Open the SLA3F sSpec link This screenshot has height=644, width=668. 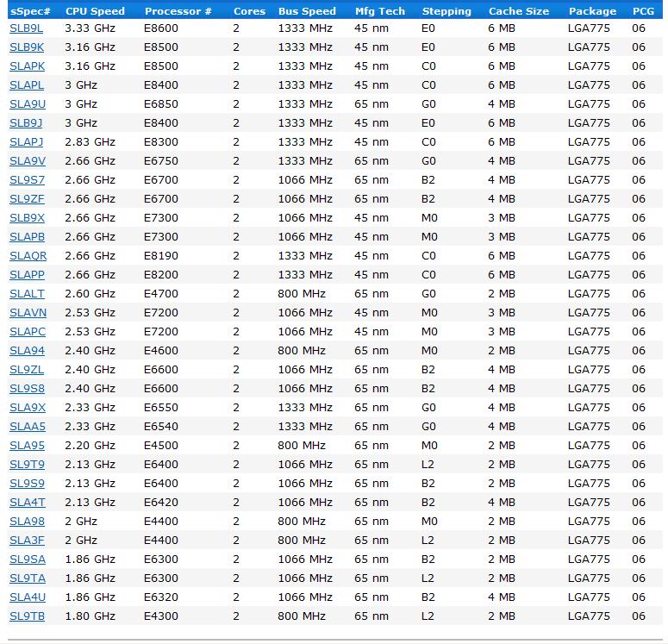(27, 541)
